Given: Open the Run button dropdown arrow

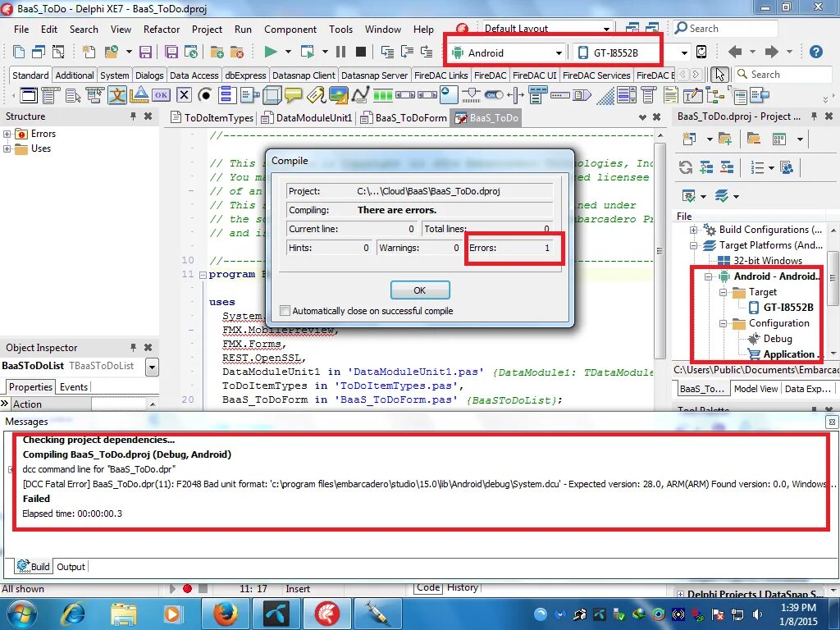Looking at the screenshot, I should click(x=288, y=52).
